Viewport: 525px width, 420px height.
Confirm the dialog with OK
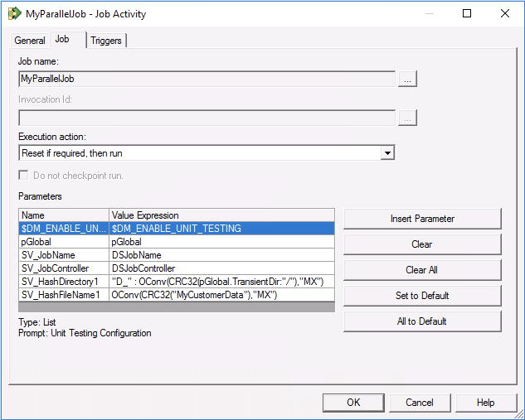353,403
